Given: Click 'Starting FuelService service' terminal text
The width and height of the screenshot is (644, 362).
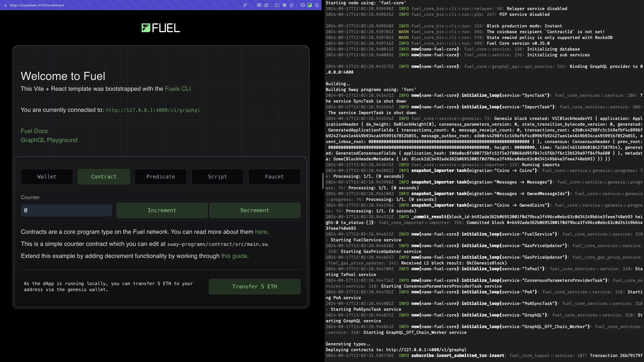Looking at the screenshot, I should [x=366, y=240].
